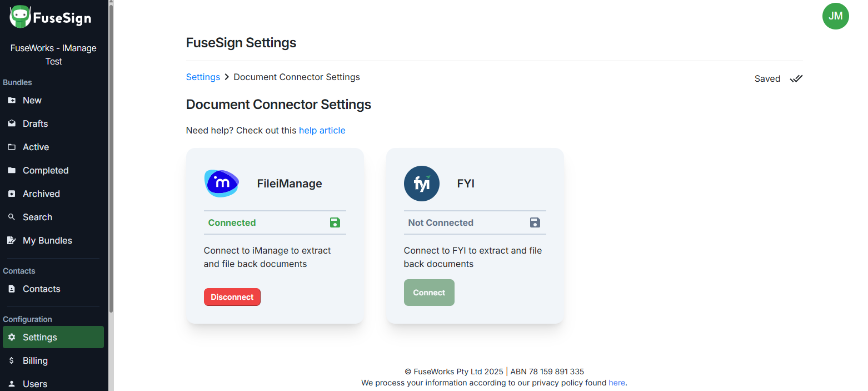Click the Users person icon
Viewport: 868px width, 391px height.
(x=12, y=383)
